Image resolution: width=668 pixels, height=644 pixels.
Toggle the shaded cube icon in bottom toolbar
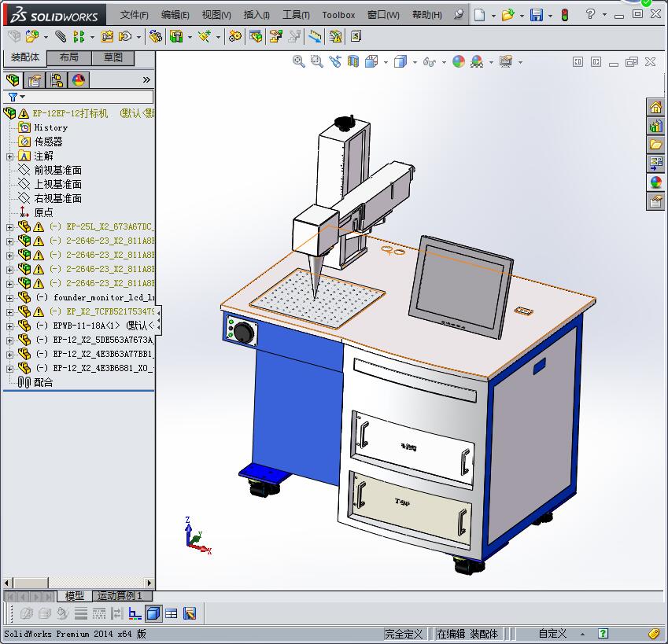click(153, 613)
